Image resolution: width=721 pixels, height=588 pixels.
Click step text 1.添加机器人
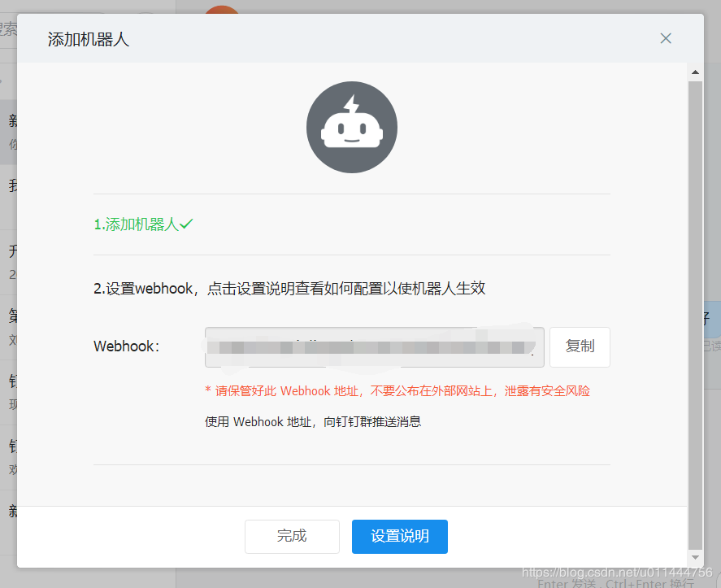[138, 224]
